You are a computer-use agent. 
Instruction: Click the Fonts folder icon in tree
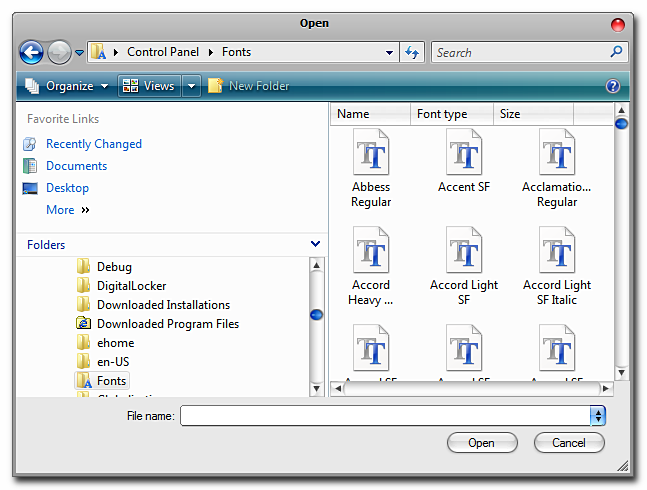[84, 381]
